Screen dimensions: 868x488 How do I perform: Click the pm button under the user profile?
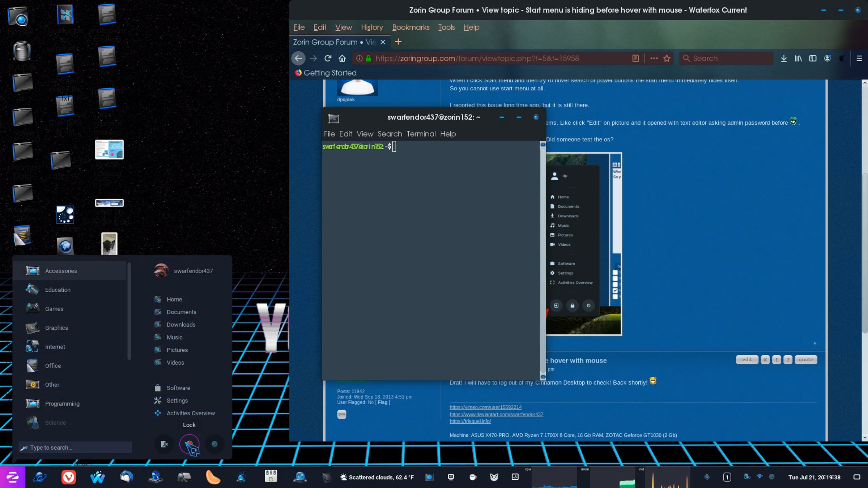click(342, 414)
